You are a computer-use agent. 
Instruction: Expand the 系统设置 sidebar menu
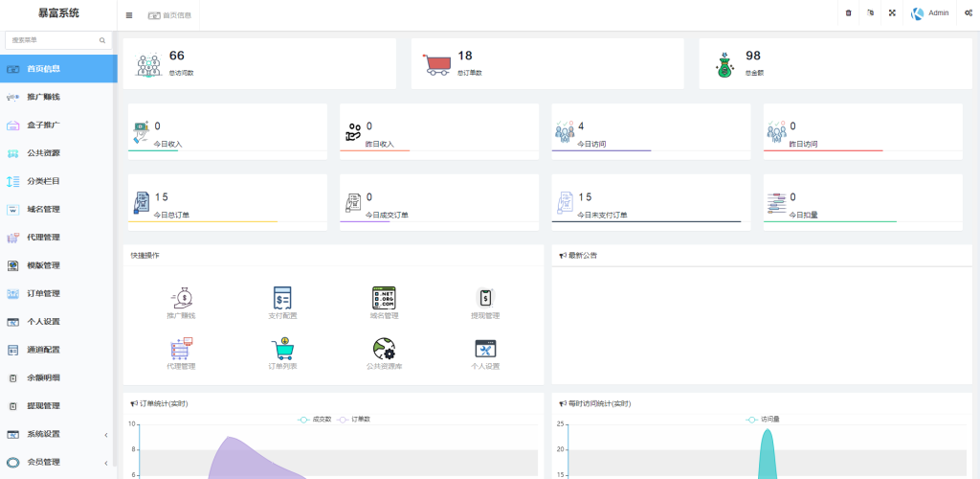tap(57, 434)
